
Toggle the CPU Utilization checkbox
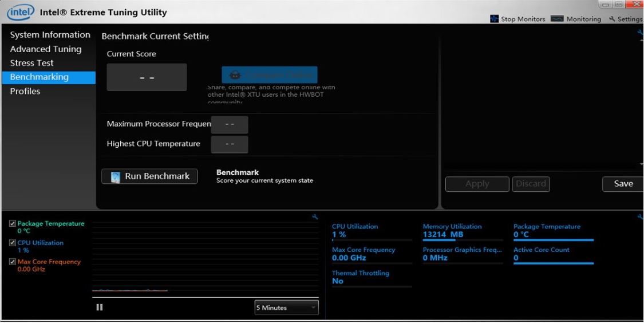tap(13, 243)
